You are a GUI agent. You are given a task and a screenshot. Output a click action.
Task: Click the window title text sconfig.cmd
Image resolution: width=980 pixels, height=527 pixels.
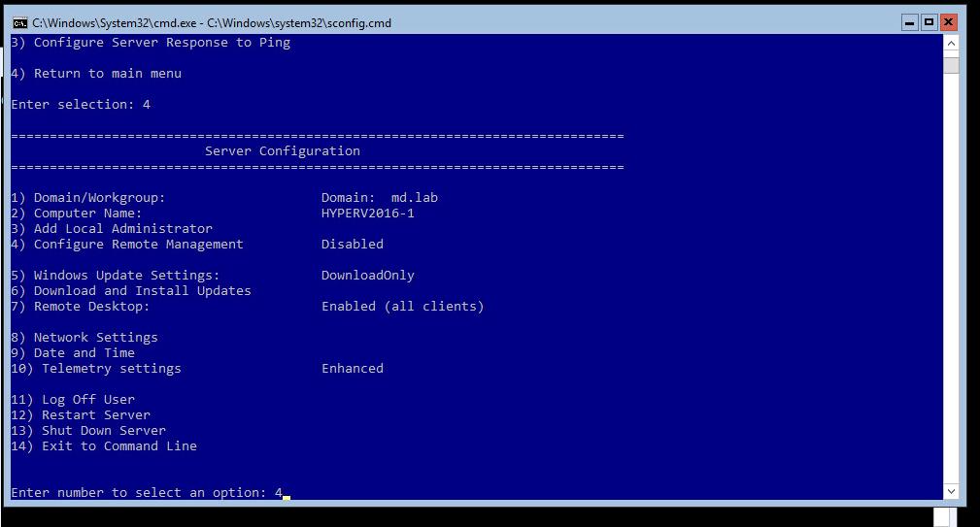[x=212, y=23]
